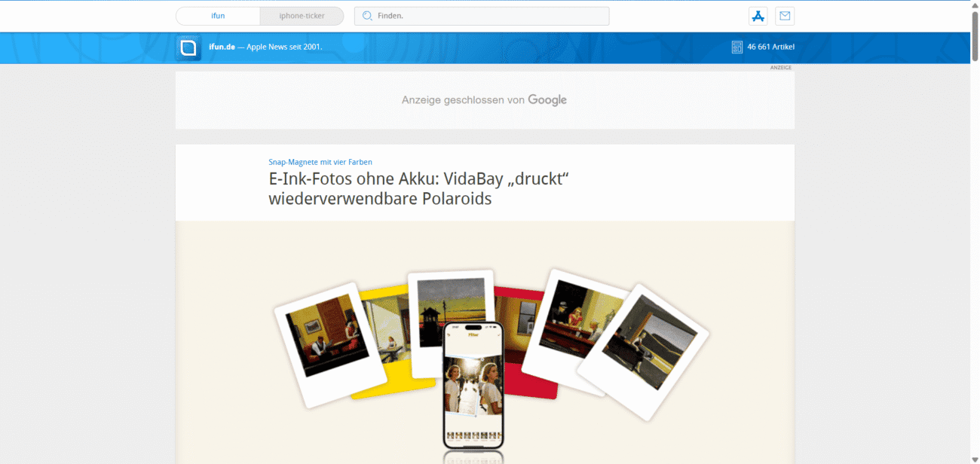The height and width of the screenshot is (464, 980).
Task: Click the VidaBay Polaroids article image
Action: [485, 343]
